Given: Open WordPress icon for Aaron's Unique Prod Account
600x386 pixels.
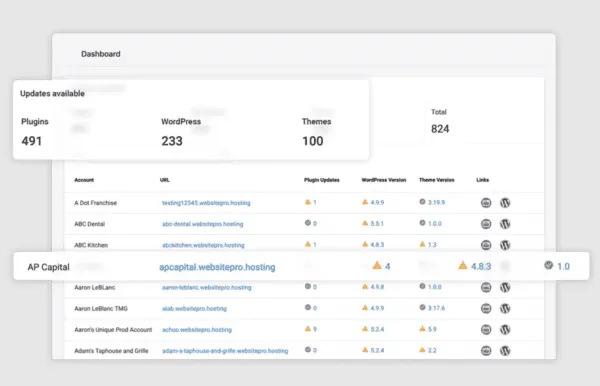Looking at the screenshot, I should [505, 329].
